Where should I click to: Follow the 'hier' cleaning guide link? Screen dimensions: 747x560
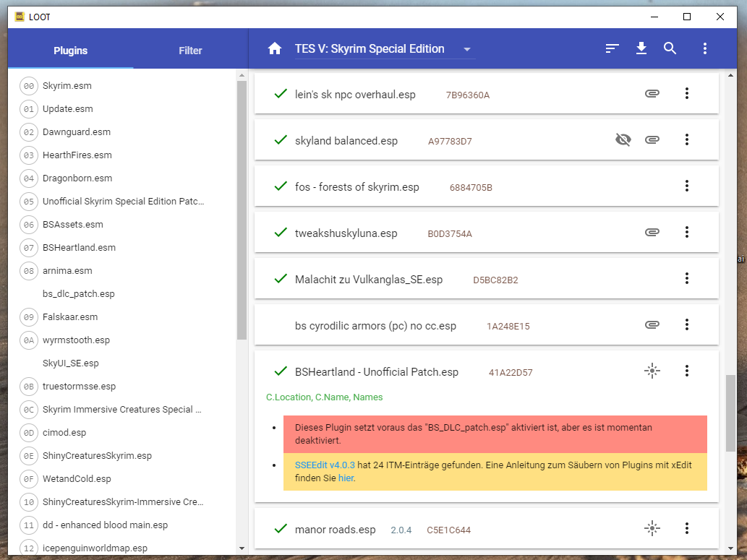click(346, 478)
